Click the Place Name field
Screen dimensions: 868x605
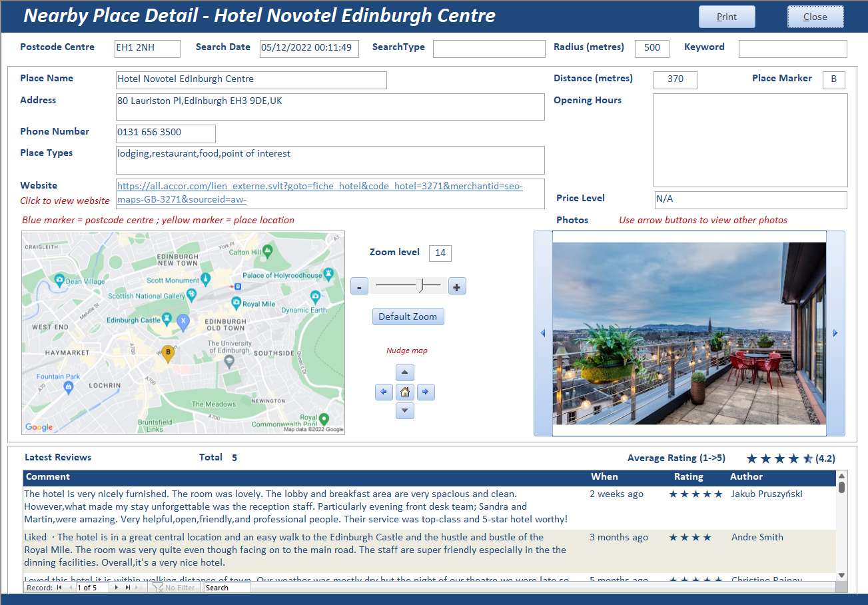click(x=251, y=80)
